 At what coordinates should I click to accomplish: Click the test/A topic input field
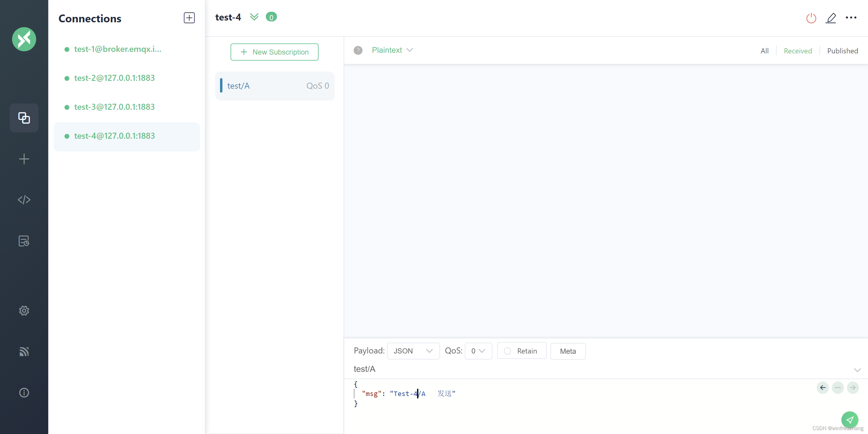coord(600,369)
